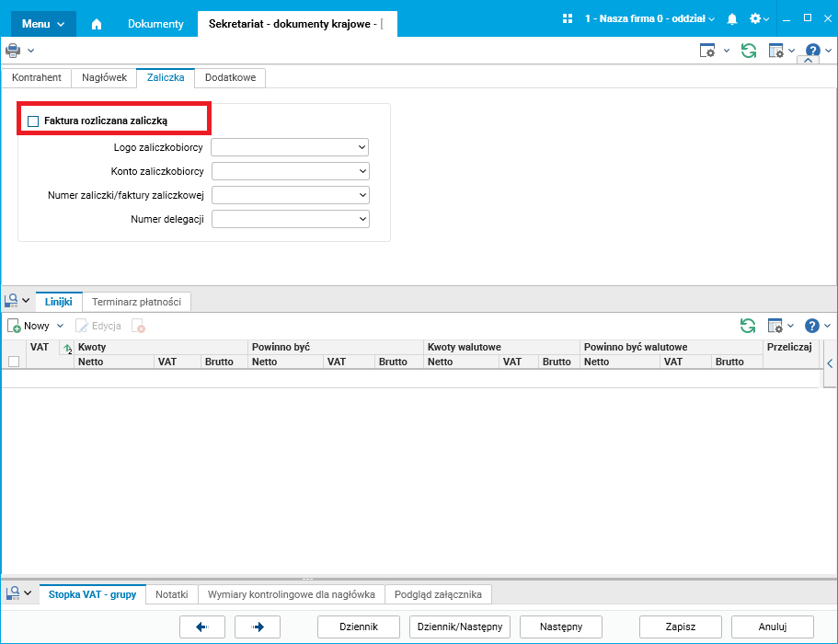
Task: Click the home icon in the title bar
Action: pos(97,24)
